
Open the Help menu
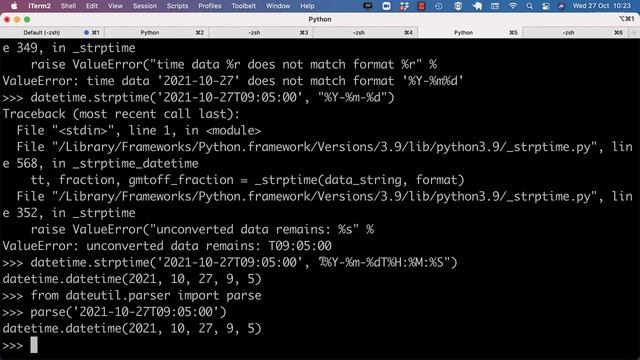(x=307, y=6)
